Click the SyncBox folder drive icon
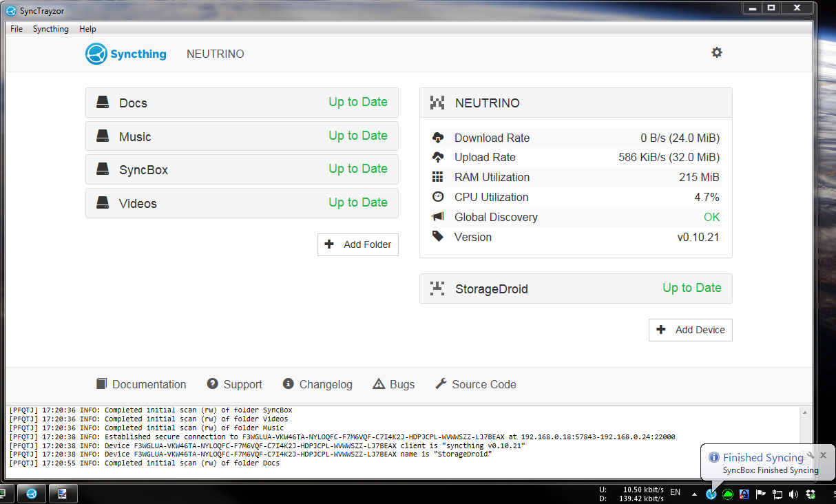This screenshot has width=836, height=504. click(x=103, y=169)
